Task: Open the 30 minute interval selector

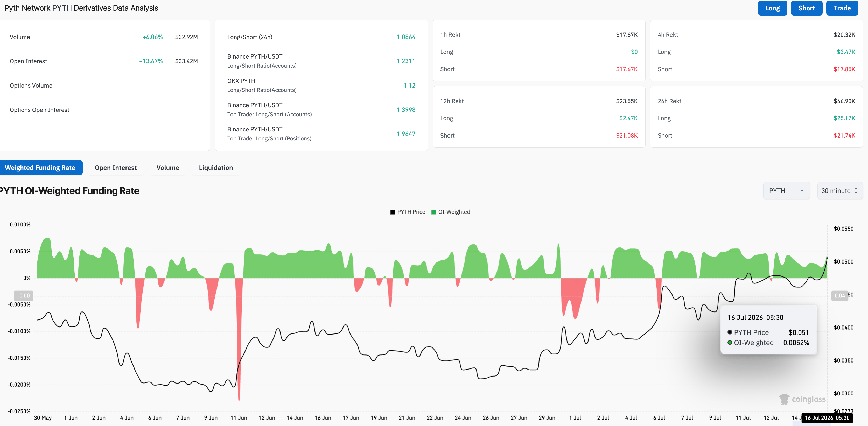Action: (840, 191)
